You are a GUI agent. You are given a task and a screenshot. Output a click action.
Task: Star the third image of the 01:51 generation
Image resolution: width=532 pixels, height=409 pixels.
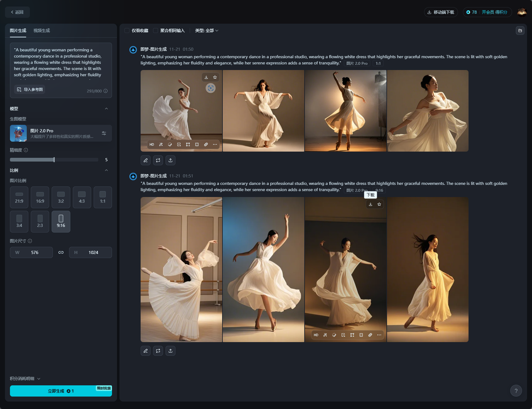pyautogui.click(x=379, y=204)
